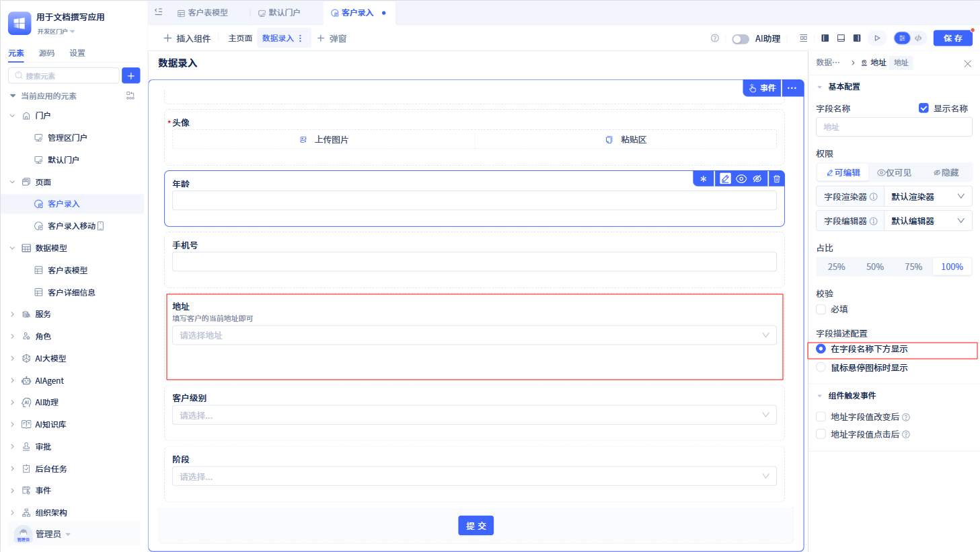Viewport: 980px width, 552px height.
Task: Open the 字段渲染器 默认渲染器 dropdown
Action: (928, 197)
